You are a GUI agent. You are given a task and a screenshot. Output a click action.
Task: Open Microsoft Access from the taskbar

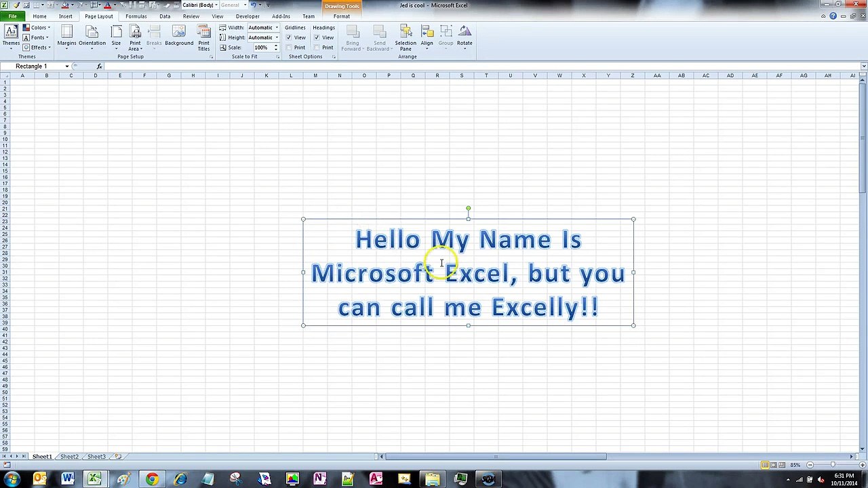(x=376, y=479)
